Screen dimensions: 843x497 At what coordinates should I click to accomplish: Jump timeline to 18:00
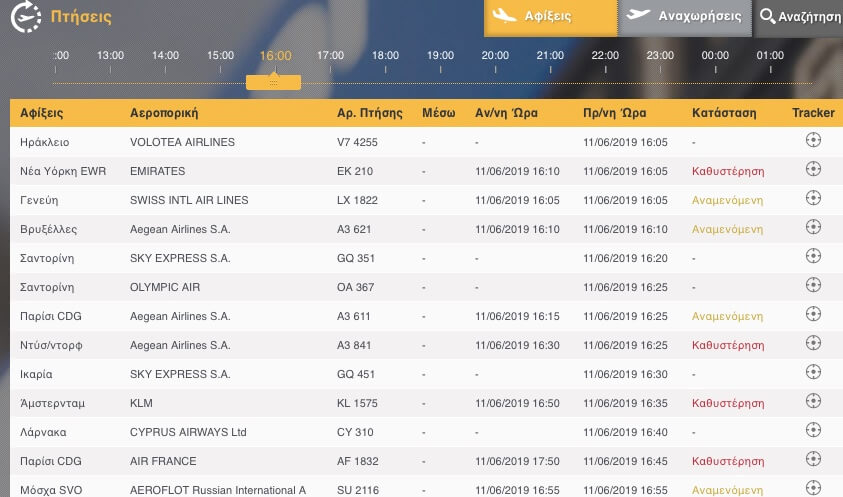coord(385,55)
